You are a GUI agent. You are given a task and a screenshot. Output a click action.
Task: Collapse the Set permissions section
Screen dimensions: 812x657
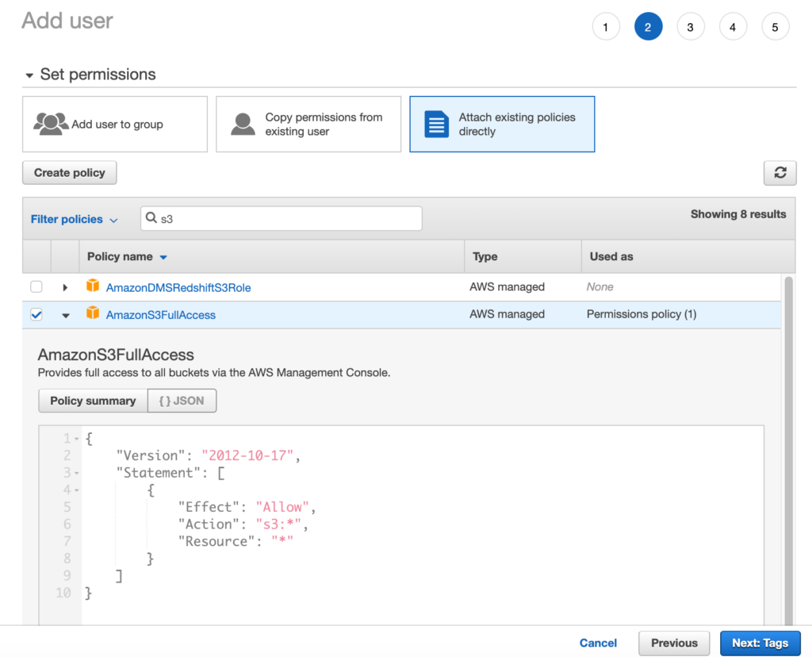[x=29, y=75]
